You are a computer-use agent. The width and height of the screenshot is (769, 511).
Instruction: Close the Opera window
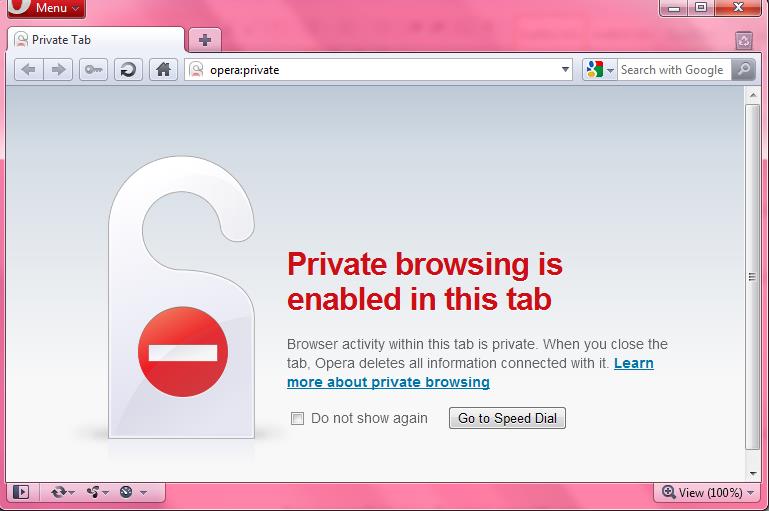[738, 7]
